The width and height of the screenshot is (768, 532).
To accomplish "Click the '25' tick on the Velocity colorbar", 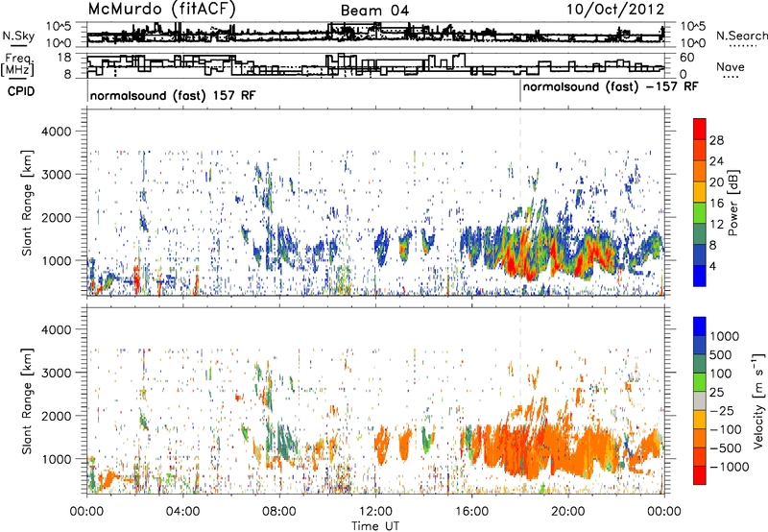I will [x=717, y=392].
